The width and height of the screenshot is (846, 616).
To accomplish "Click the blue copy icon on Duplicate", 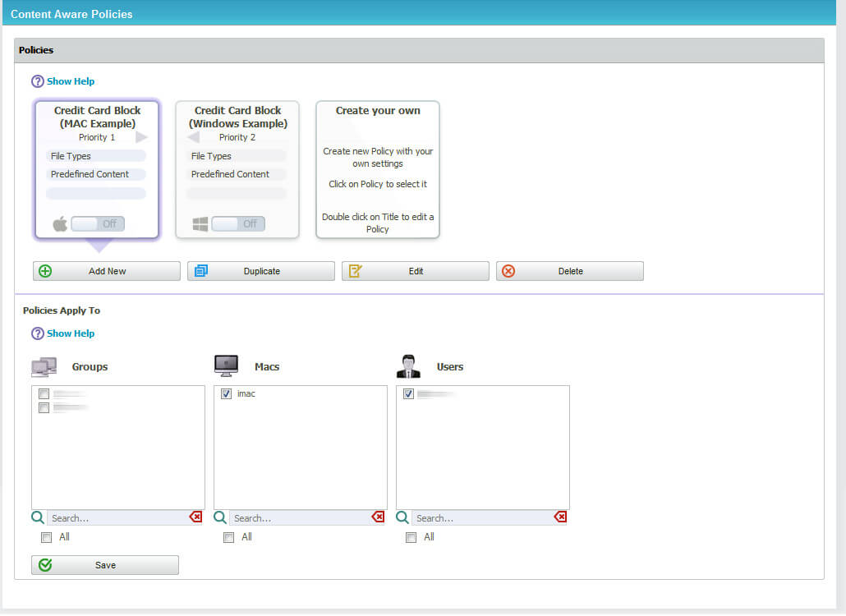I will point(200,271).
